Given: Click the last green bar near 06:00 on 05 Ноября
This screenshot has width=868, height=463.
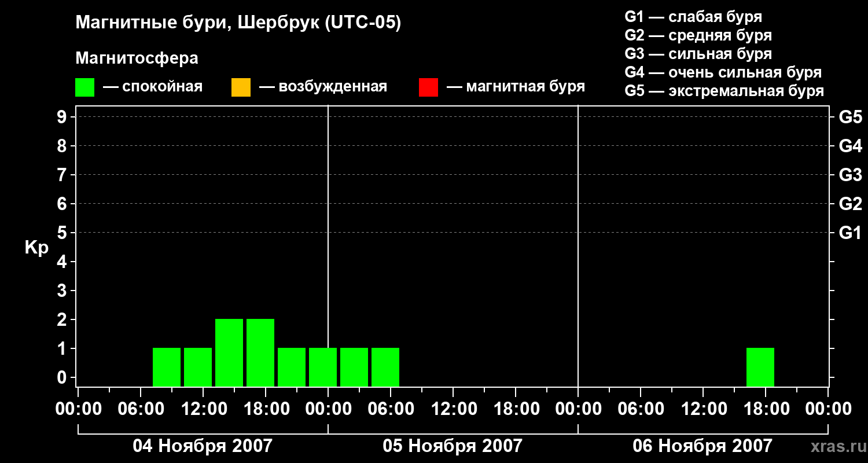Looking at the screenshot, I should click(x=385, y=367).
